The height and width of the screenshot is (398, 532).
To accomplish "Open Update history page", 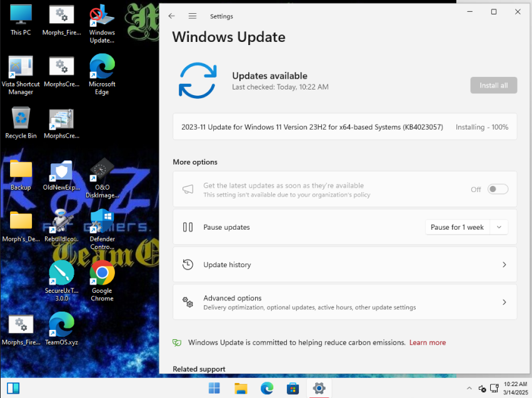I will (x=344, y=265).
